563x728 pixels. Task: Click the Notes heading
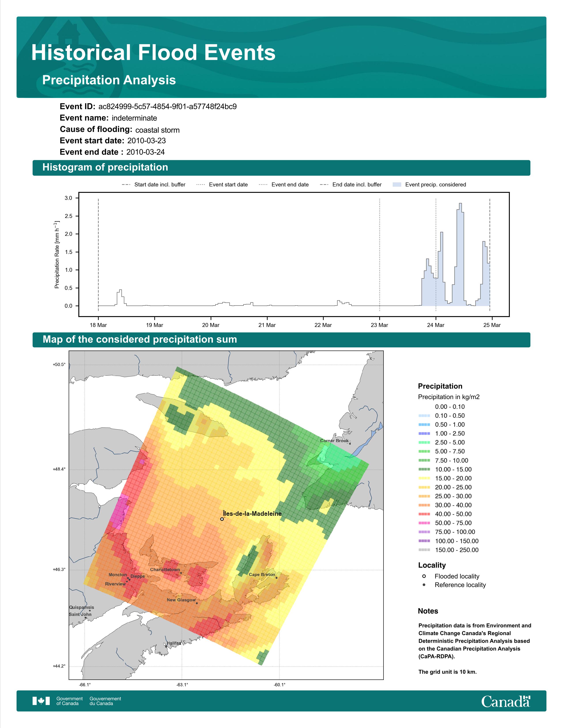point(428,611)
